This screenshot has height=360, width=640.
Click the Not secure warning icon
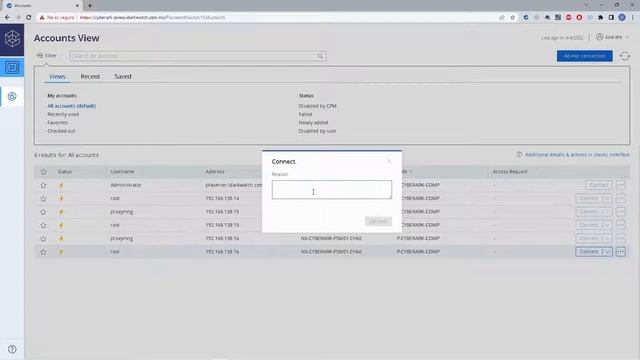point(42,18)
